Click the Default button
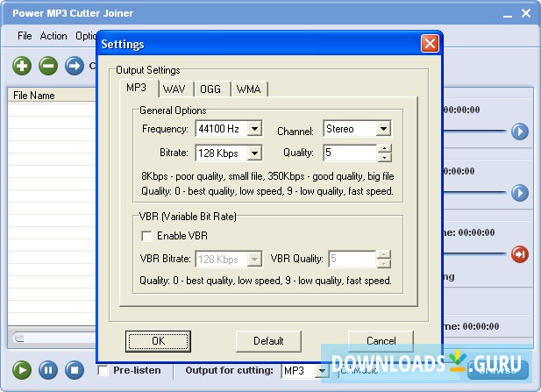Screen dimensions: 541x392 pos(268,340)
